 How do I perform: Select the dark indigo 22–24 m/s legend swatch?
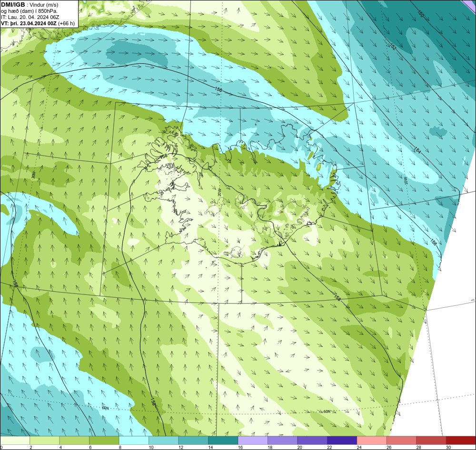coord(342,440)
